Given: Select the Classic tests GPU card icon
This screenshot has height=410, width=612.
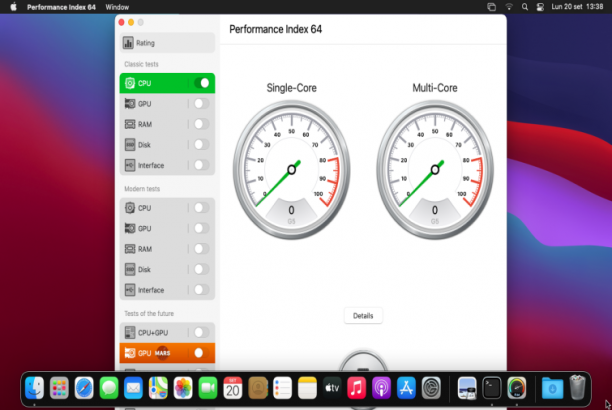Looking at the screenshot, I should pos(130,104).
